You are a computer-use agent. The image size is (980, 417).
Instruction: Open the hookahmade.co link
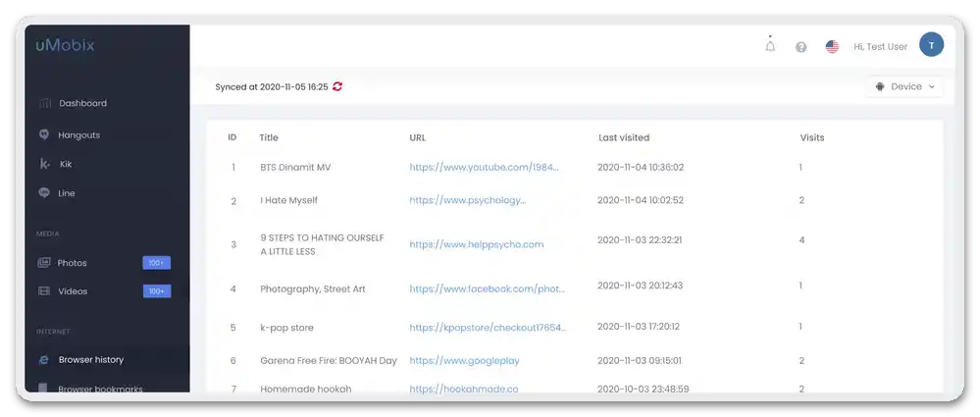(464, 389)
